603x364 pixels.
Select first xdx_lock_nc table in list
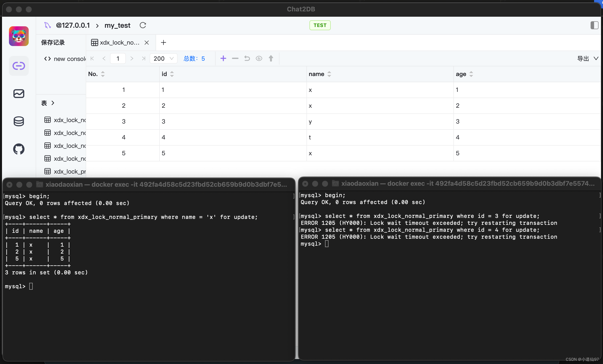click(x=65, y=120)
